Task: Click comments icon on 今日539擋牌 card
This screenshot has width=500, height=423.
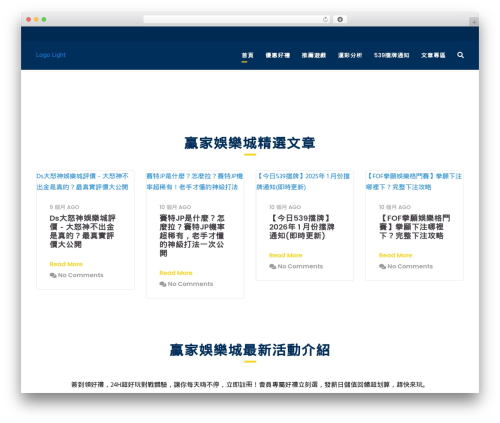Action: pos(273,266)
